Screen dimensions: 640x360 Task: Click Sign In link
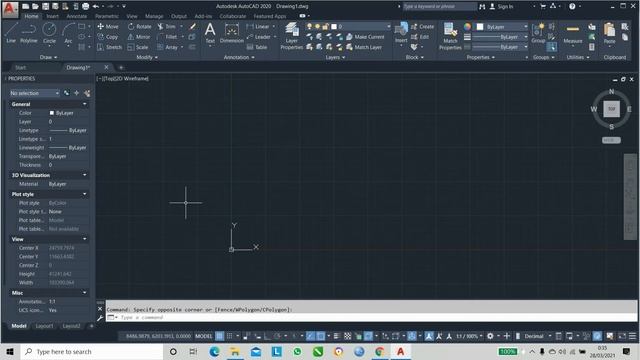501,7
